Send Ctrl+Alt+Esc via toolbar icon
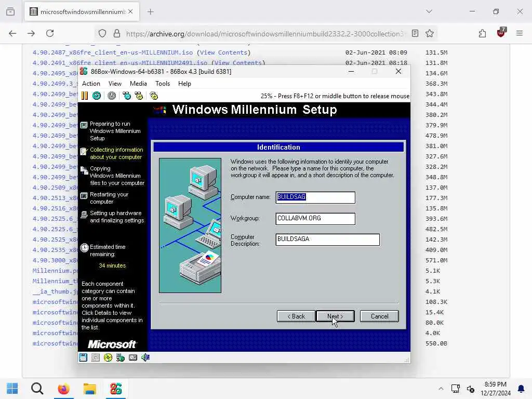This screenshot has height=399, width=532. (x=139, y=96)
